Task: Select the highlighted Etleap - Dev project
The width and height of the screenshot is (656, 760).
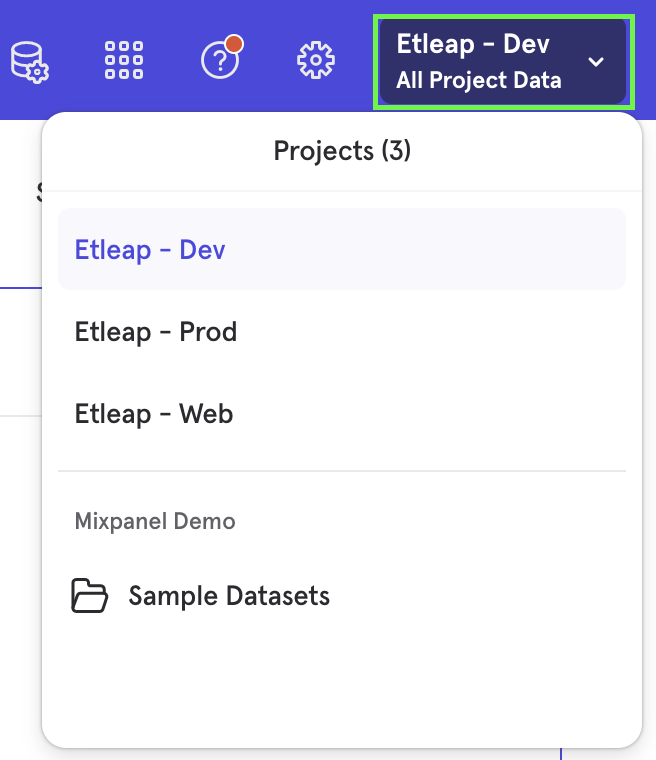Action: [x=150, y=249]
